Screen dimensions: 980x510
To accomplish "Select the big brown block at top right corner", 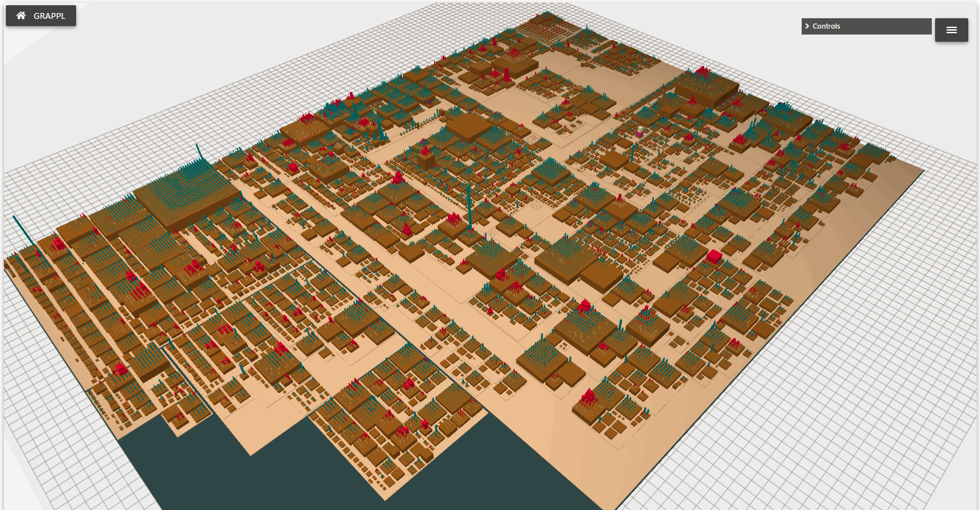I will (706, 89).
